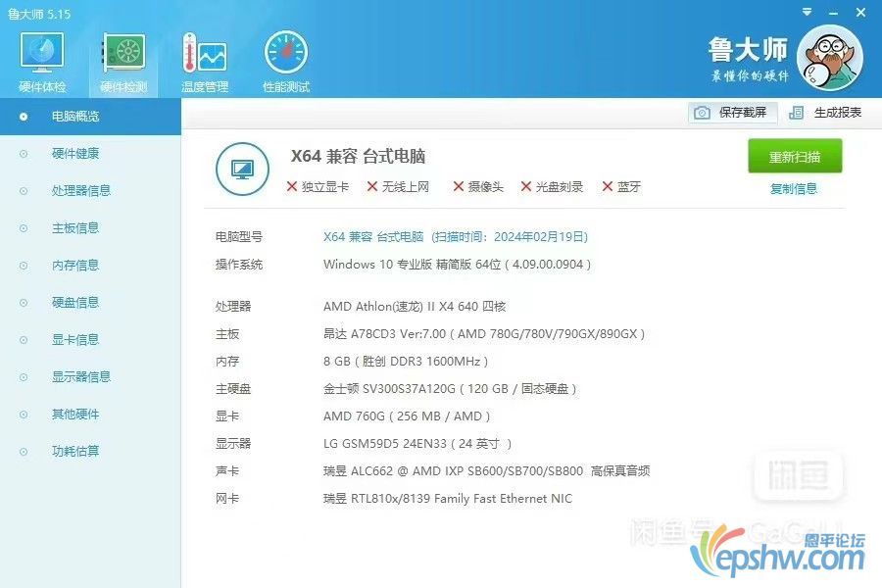The image size is (882, 588).
Task: Click the 独立显卡 status indicator
Action: [318, 187]
